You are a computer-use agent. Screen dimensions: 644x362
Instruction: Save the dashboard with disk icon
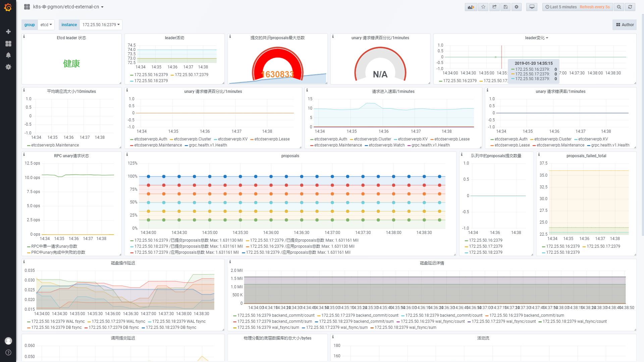pyautogui.click(x=505, y=7)
